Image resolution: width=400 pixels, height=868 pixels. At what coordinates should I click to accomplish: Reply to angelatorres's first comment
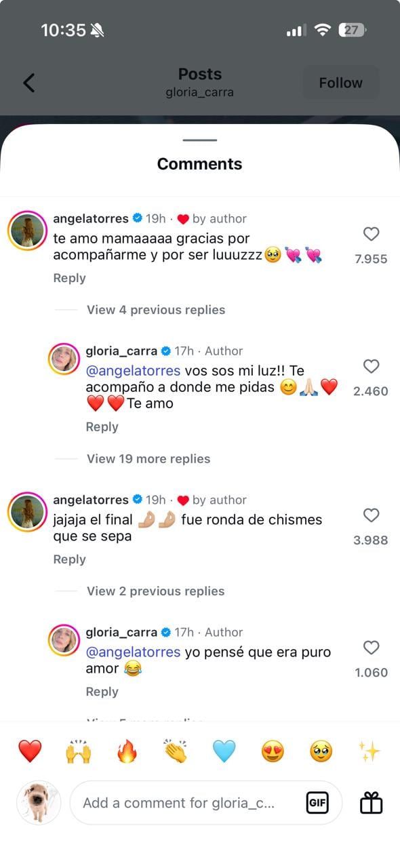click(x=68, y=277)
